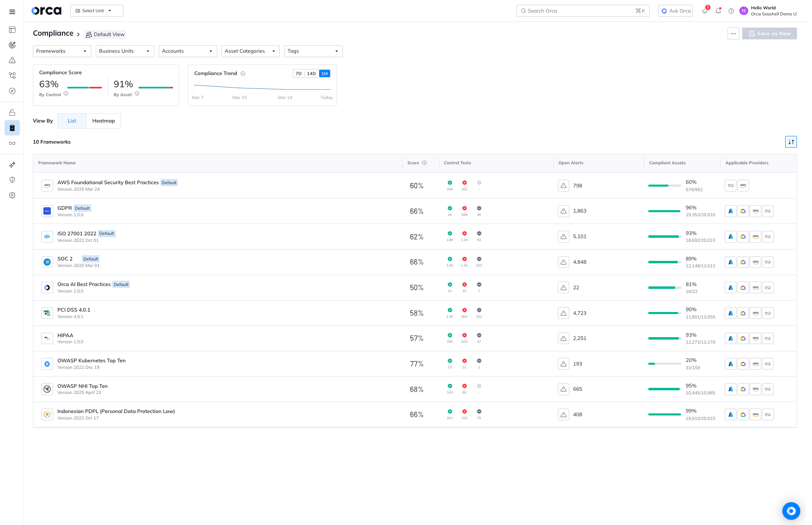Click Framework Name column header
Screen dimensions: 812x525
tap(57, 163)
